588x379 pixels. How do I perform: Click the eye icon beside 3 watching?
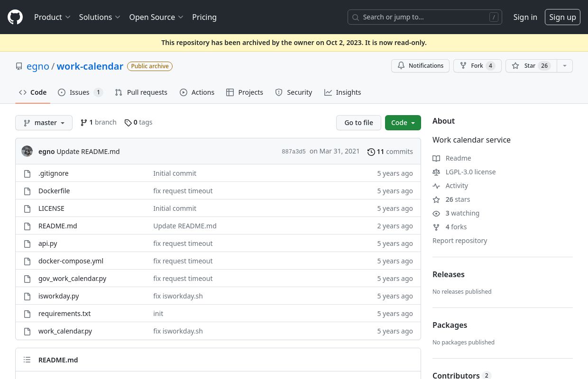click(436, 213)
